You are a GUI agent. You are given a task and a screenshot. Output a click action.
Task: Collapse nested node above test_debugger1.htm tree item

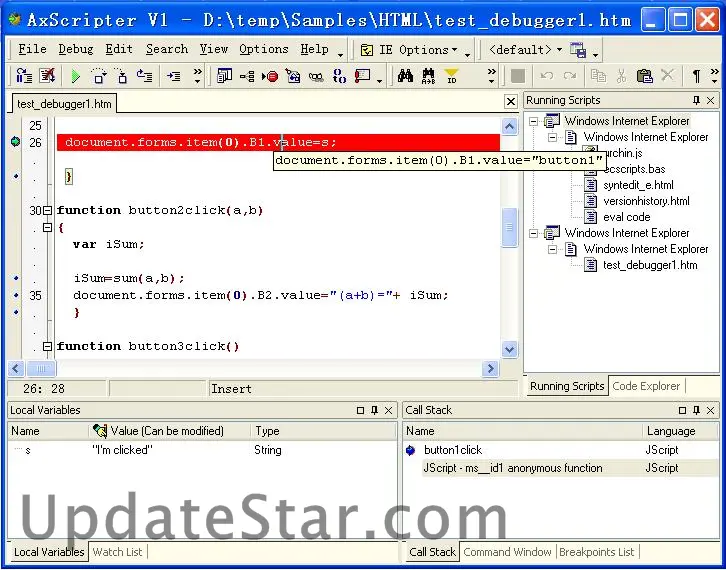552,250
